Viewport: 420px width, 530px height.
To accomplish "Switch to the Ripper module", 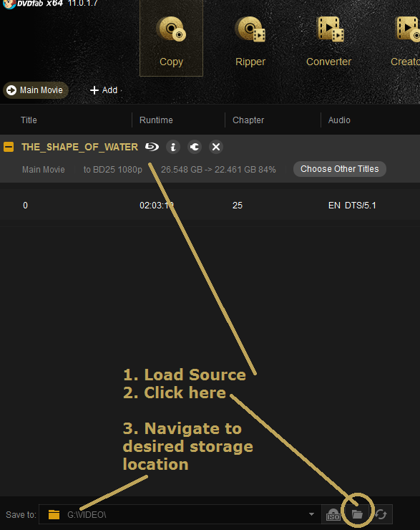I will pyautogui.click(x=250, y=41).
